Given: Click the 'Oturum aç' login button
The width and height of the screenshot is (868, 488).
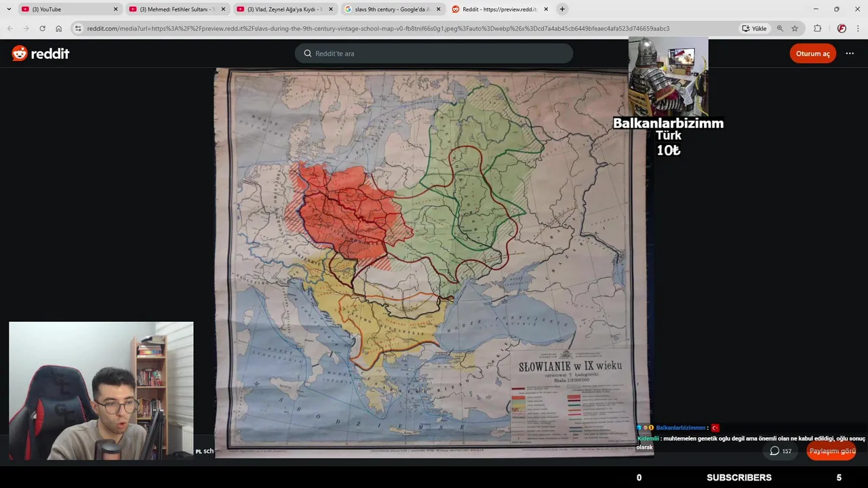Looking at the screenshot, I should (812, 54).
